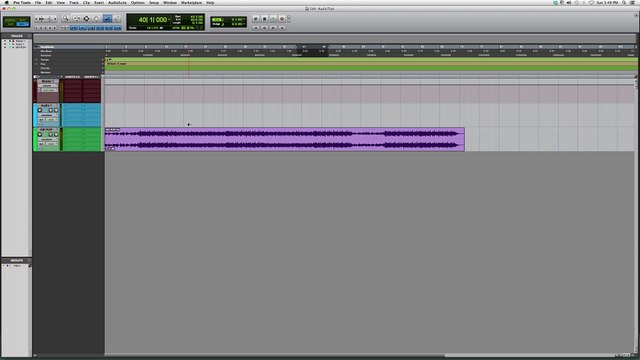Screen dimensions: 640x360
Task: Add marker with Markers ruler plus button
Action: (103, 72)
